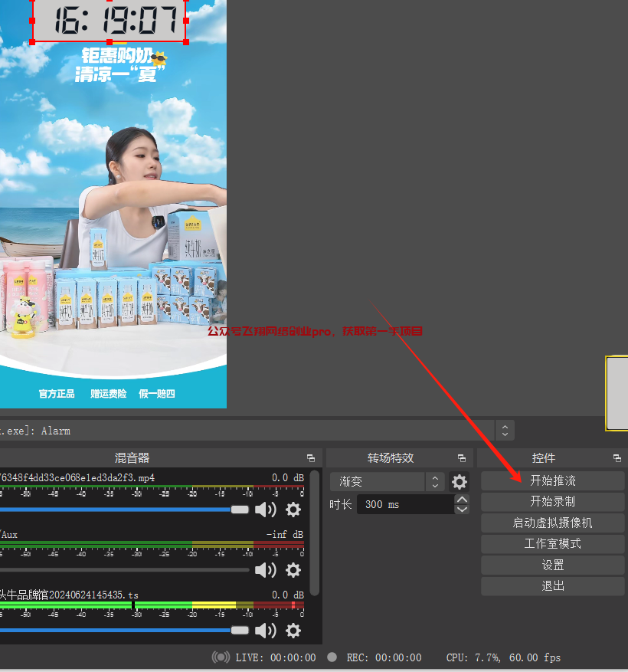
Task: Click 开始录制 to start recording
Action: pyautogui.click(x=552, y=502)
